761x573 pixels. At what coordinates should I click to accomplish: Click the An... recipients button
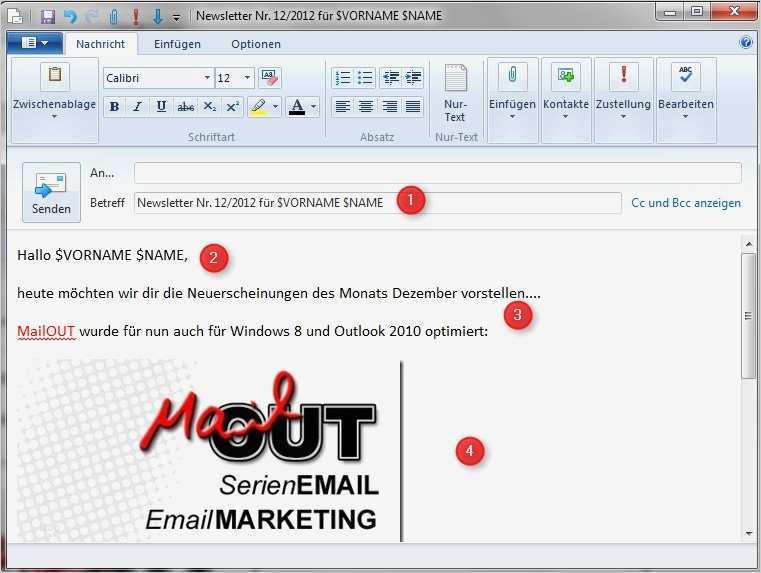point(102,173)
